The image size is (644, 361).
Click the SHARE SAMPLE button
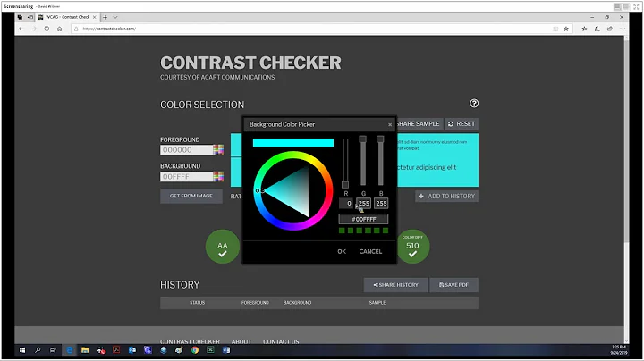[x=417, y=124]
